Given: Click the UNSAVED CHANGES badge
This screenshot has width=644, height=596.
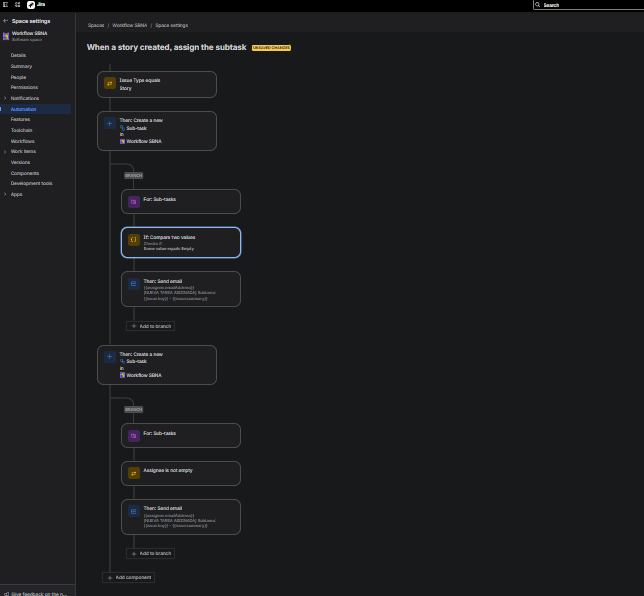Looking at the screenshot, I should 271,48.
